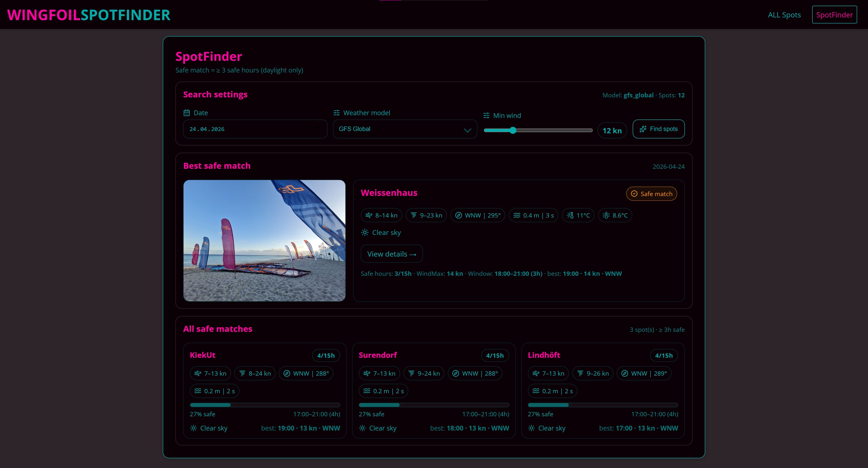Click the Min wind sliders icon

point(486,115)
